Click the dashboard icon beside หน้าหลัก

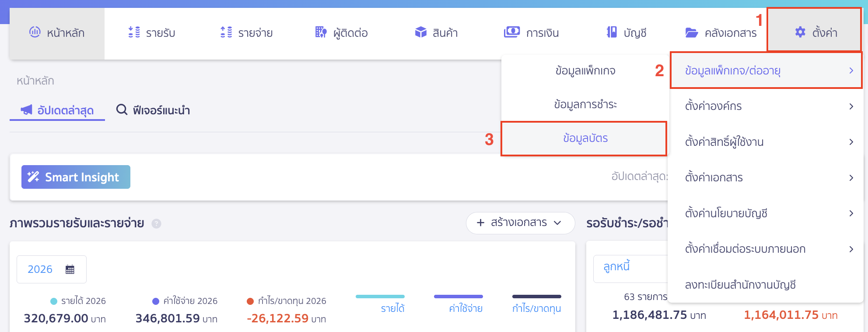click(x=35, y=32)
